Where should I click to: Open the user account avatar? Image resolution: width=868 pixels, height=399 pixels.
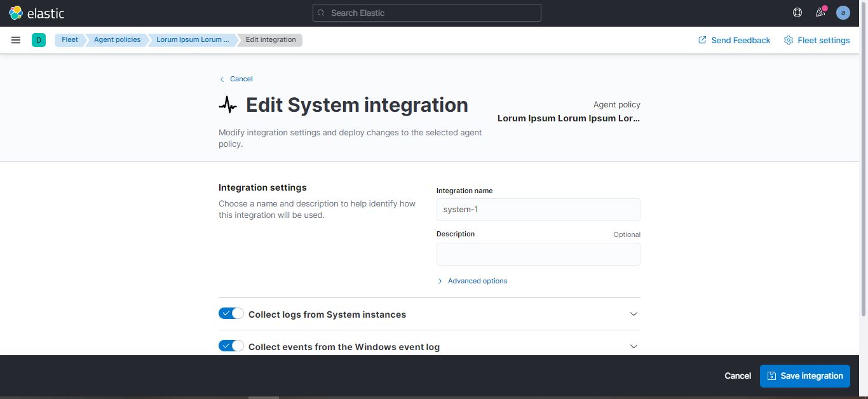(x=843, y=13)
